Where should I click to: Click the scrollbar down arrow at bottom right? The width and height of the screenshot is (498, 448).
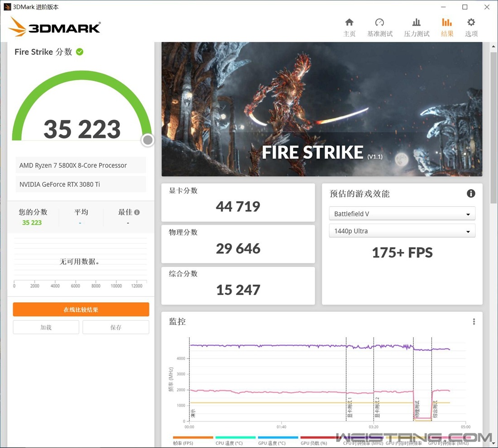coord(493,443)
